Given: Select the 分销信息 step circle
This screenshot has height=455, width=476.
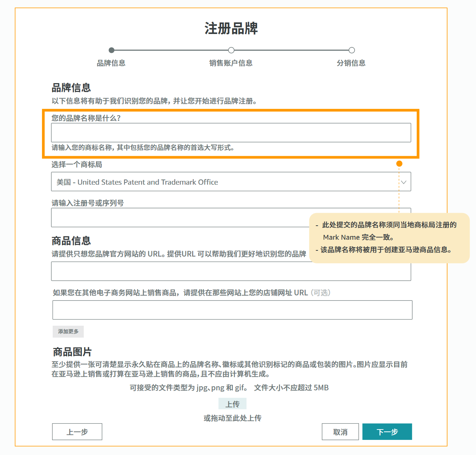Looking at the screenshot, I should [x=352, y=50].
